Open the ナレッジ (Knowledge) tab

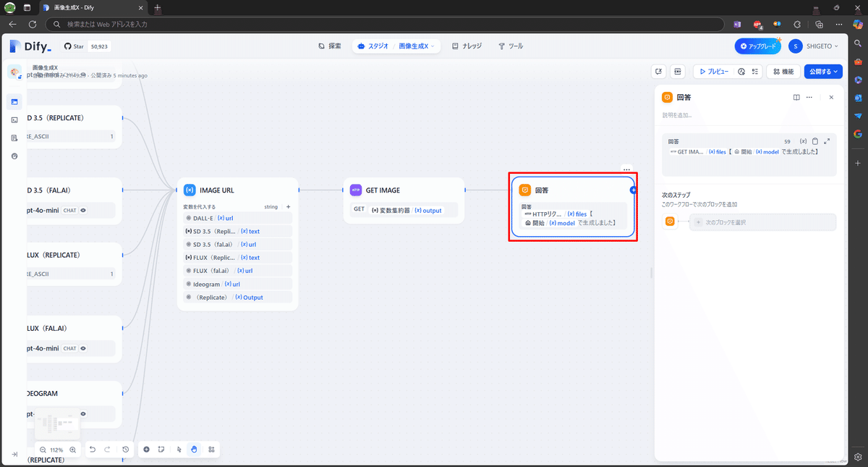[x=467, y=46]
